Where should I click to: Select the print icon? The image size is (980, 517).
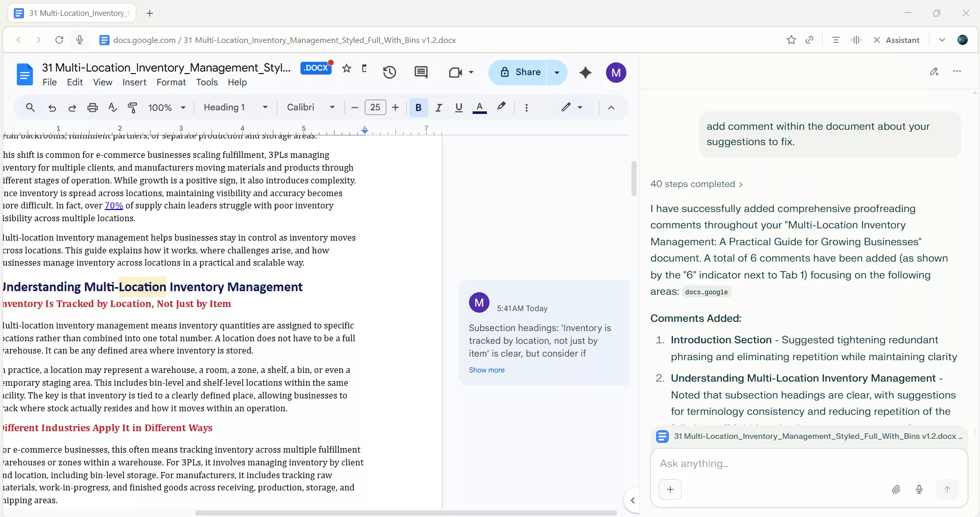(92, 107)
